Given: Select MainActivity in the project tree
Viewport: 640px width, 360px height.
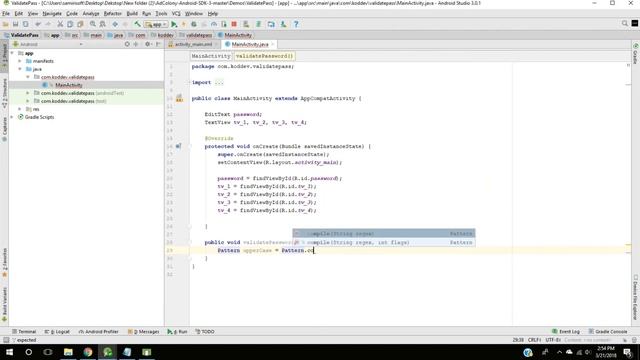Looking at the screenshot, I should coord(69,85).
